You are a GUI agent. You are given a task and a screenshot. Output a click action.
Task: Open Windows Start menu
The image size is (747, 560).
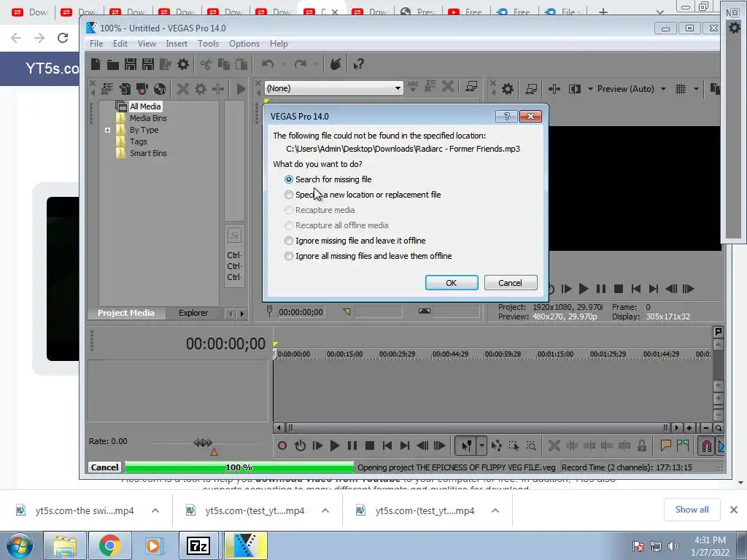click(20, 545)
